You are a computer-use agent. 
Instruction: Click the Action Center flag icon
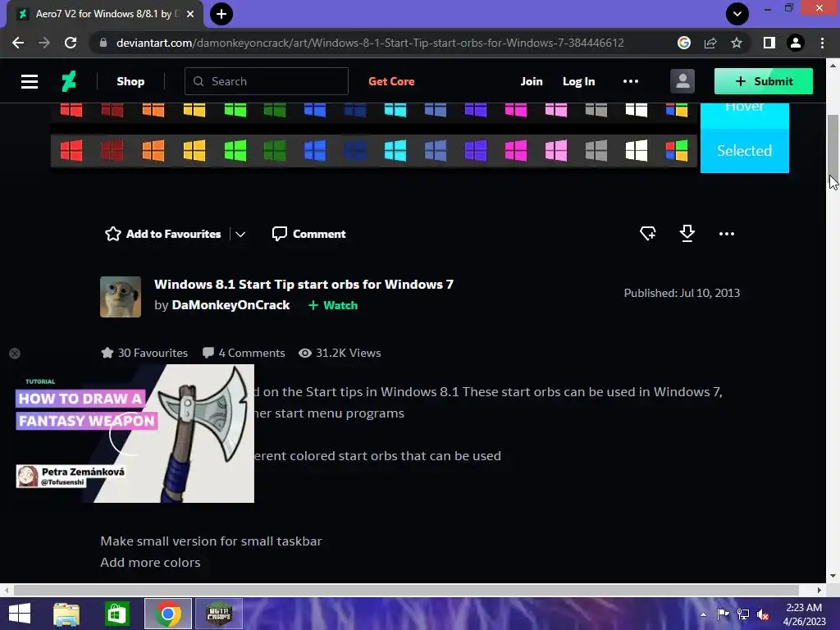pos(723,614)
